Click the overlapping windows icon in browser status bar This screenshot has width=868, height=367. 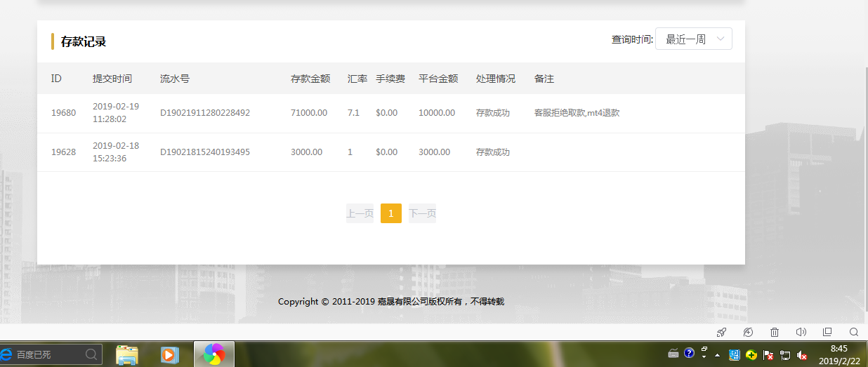tap(827, 332)
